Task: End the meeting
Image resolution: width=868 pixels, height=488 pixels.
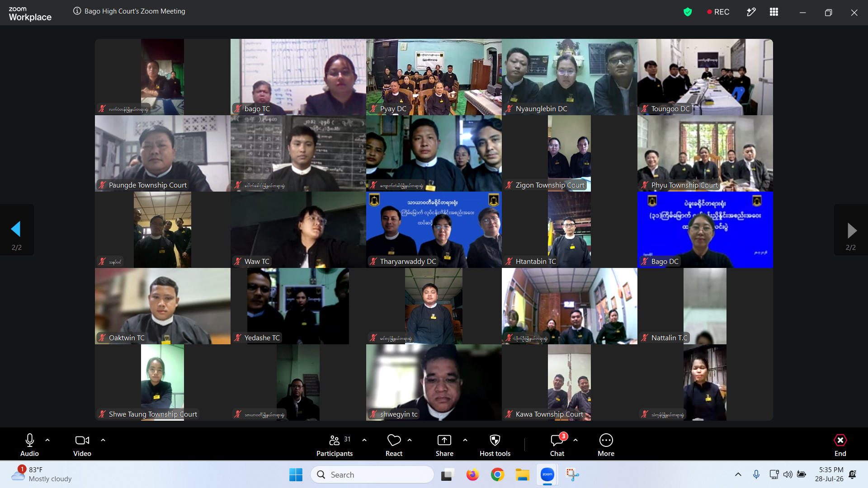Action: (x=840, y=445)
